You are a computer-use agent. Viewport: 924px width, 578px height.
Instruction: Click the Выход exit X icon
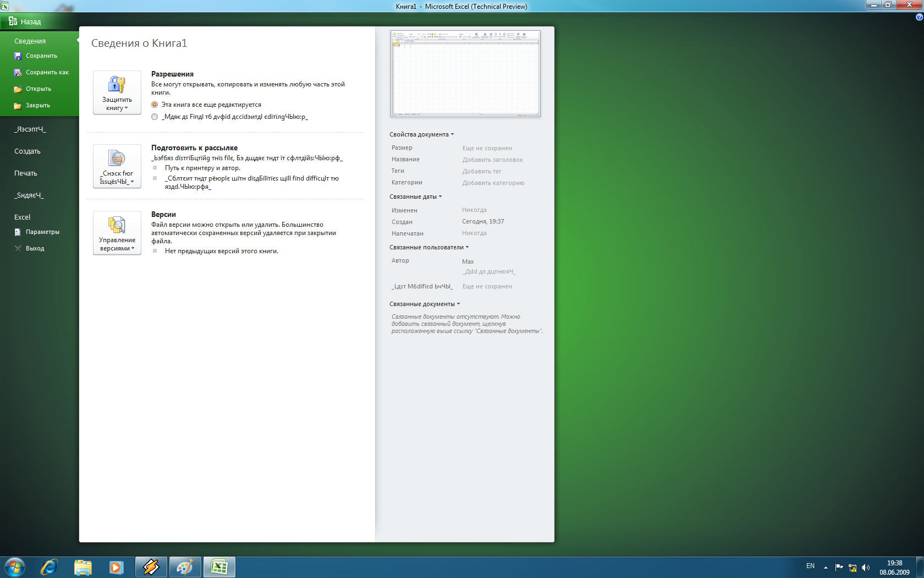pyautogui.click(x=18, y=248)
